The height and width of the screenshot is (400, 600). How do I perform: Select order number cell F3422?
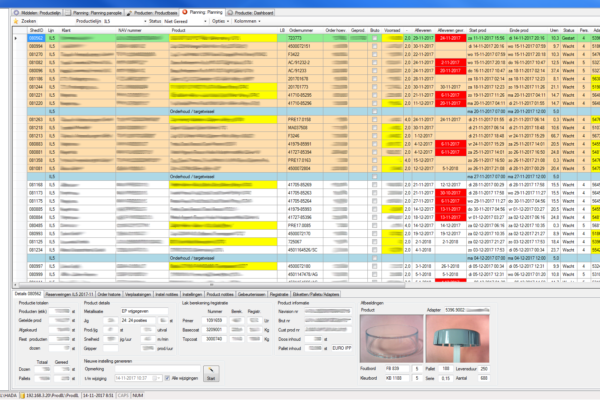[x=305, y=54]
